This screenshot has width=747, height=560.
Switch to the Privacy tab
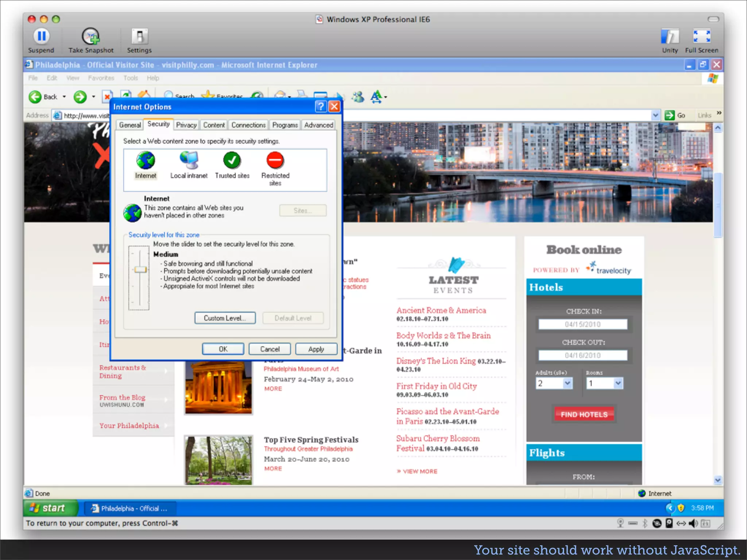[x=186, y=125]
